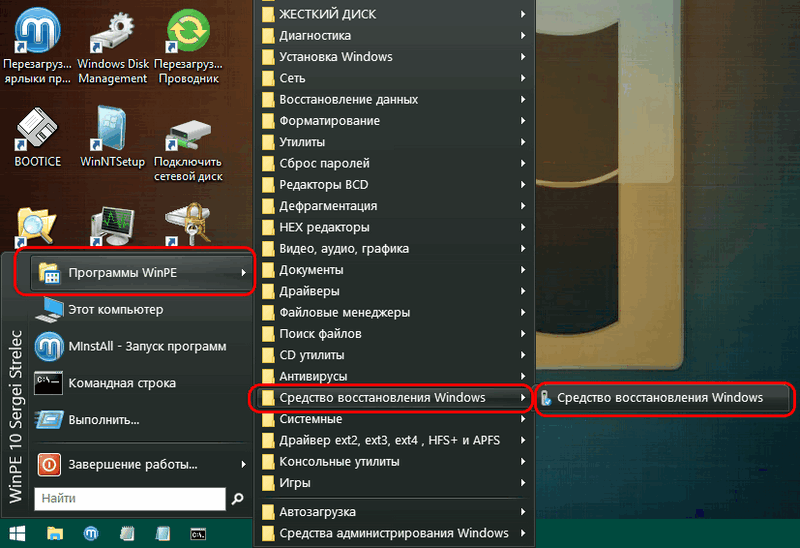Click the Этот компьютер computer icon
Image resolution: width=800 pixels, height=548 pixels.
(x=49, y=310)
